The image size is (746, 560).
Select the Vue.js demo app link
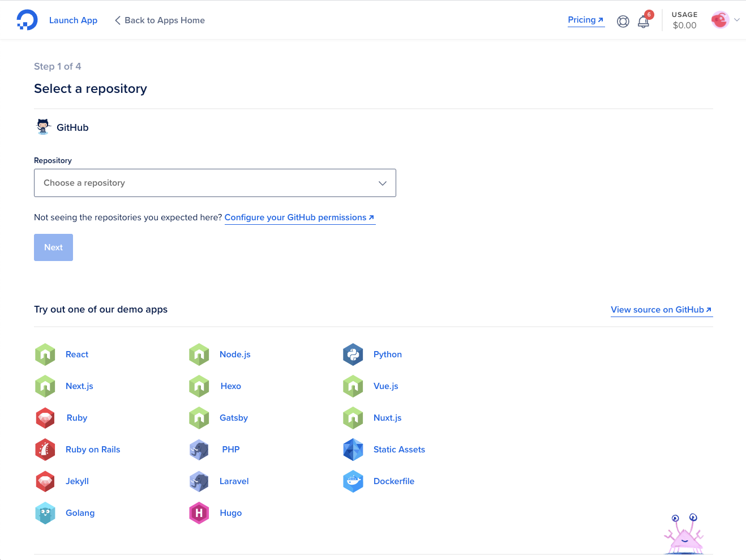[386, 386]
